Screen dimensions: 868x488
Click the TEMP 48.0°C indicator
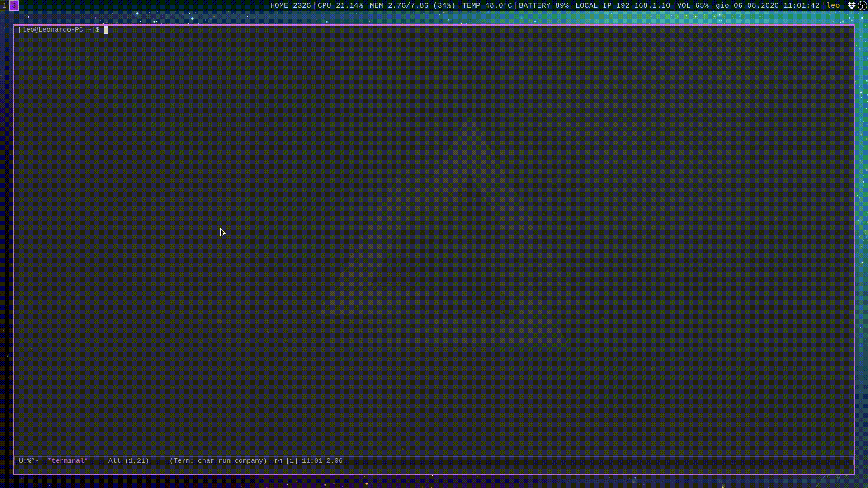coord(487,6)
